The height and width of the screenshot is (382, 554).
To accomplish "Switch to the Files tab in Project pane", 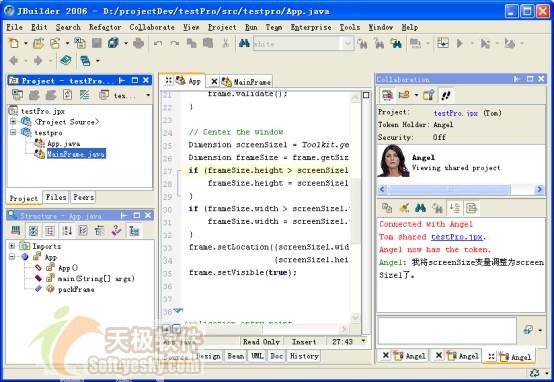I will tap(56, 197).
